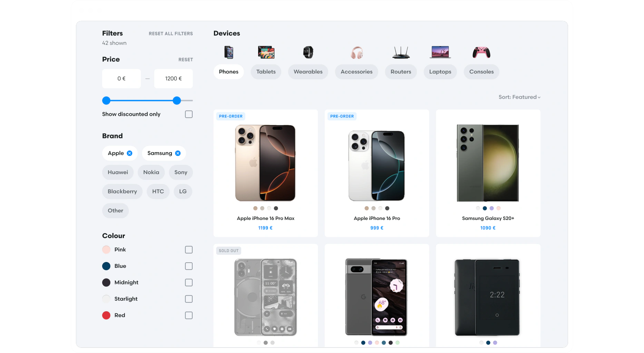Open the Apple iPhone 16 Pro Max image
The height and width of the screenshot is (353, 644).
pyautogui.click(x=265, y=163)
